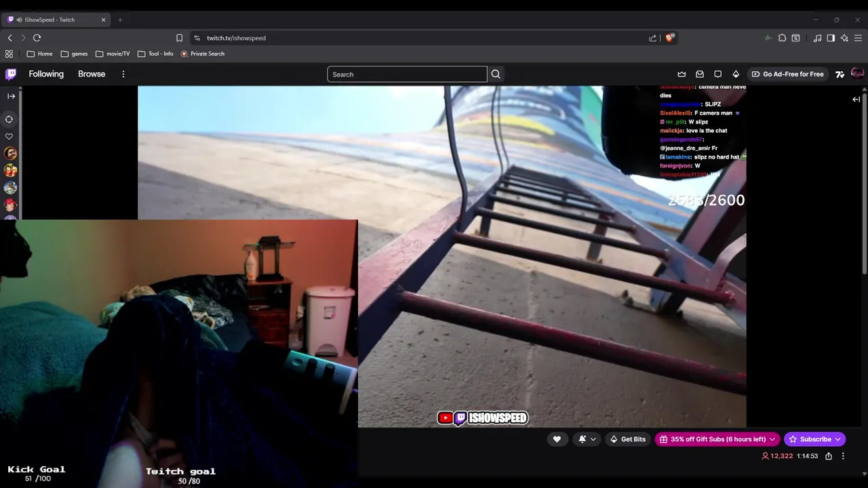Open the user profile avatar menu

coord(857,73)
